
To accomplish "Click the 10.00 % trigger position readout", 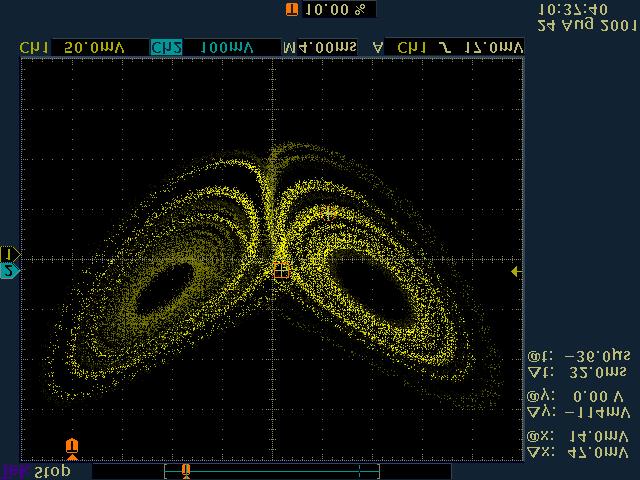I will coord(338,9).
